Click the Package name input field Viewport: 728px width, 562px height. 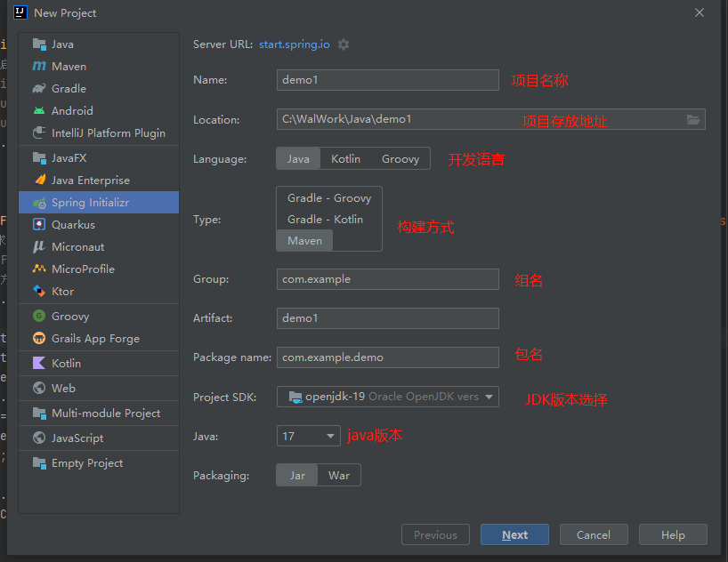point(388,357)
